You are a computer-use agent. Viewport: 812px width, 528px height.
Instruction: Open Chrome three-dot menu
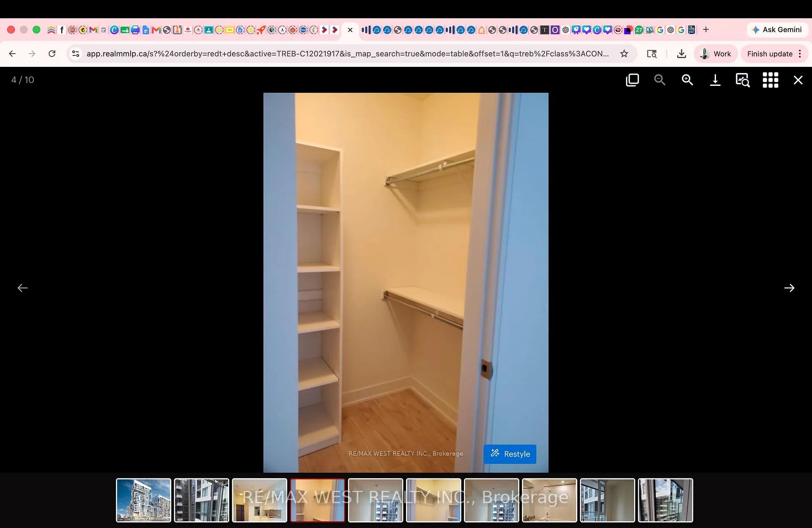click(800, 54)
